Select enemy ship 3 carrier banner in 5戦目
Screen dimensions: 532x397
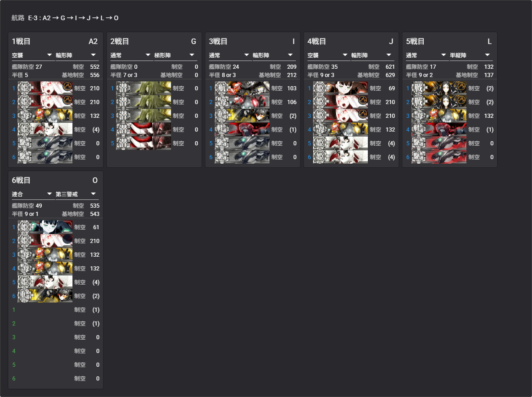click(439, 116)
